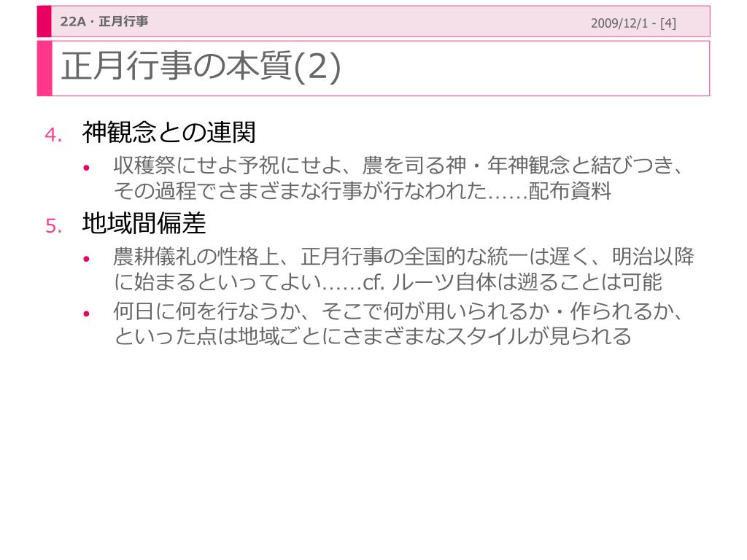747x560 pixels.
Task: Click the bullet text starting 何日に何を行なうか
Action: (399, 324)
